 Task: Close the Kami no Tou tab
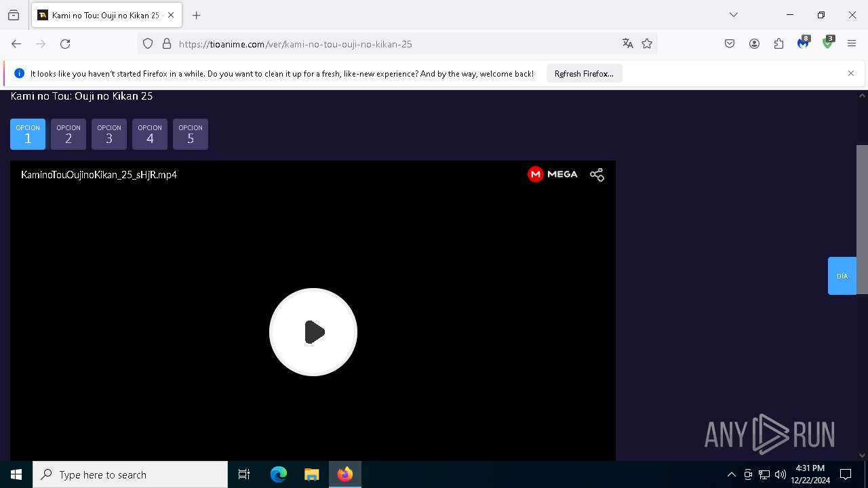point(171,15)
